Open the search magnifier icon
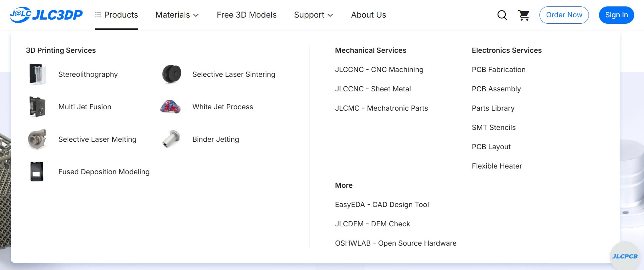This screenshot has width=644, height=270. pos(502,15)
